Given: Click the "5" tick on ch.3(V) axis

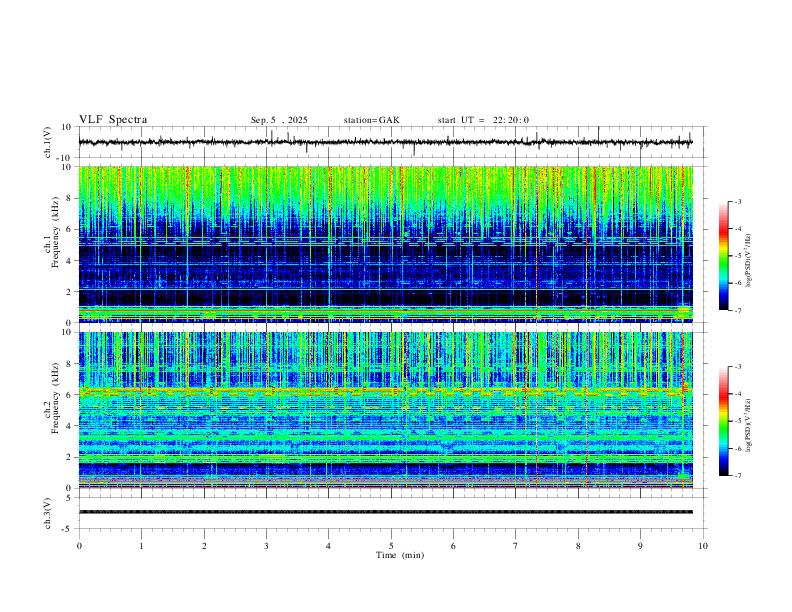Looking at the screenshot, I should point(69,497).
